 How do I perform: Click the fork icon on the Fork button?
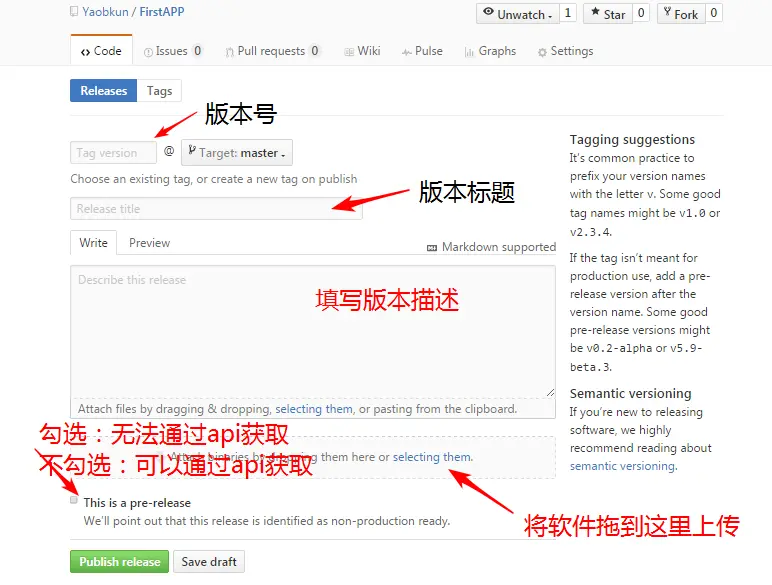point(667,12)
